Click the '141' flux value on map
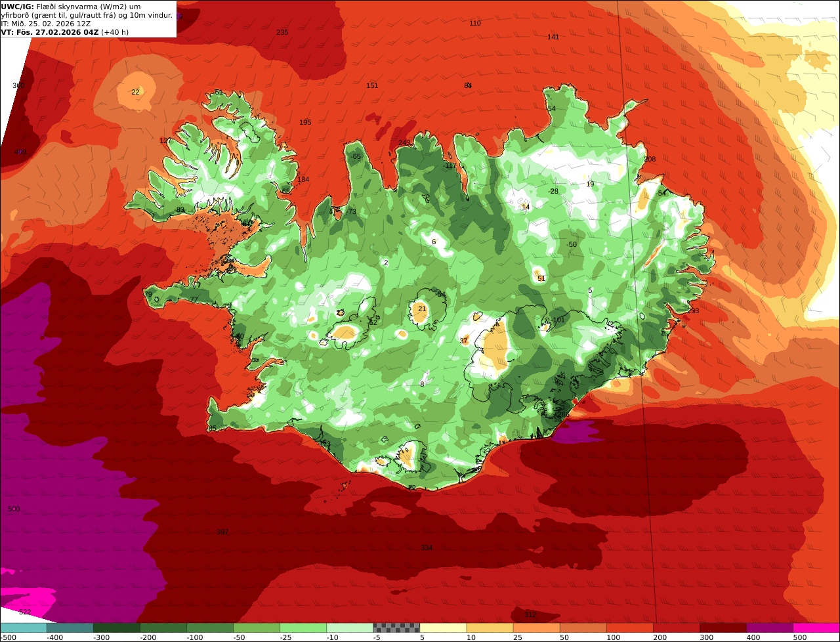840x642 pixels. [x=553, y=37]
